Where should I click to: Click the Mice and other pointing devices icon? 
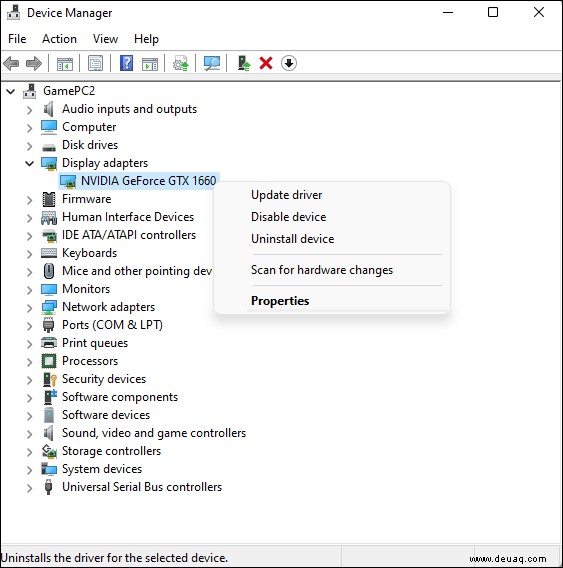[x=49, y=271]
